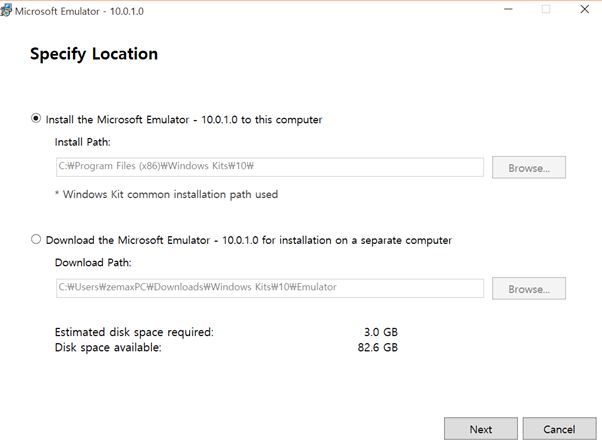Click the Estimated disk space required label
602x443 pixels.
134,331
